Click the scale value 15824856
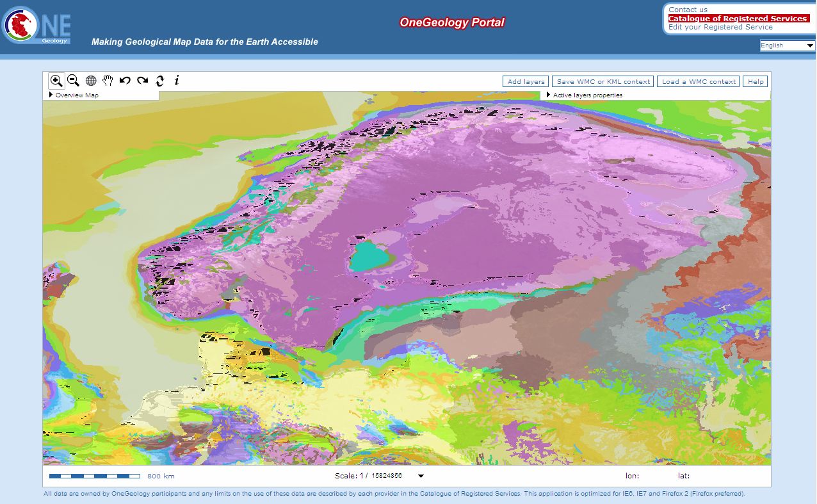Image resolution: width=817 pixels, height=504 pixels. pyautogui.click(x=387, y=476)
